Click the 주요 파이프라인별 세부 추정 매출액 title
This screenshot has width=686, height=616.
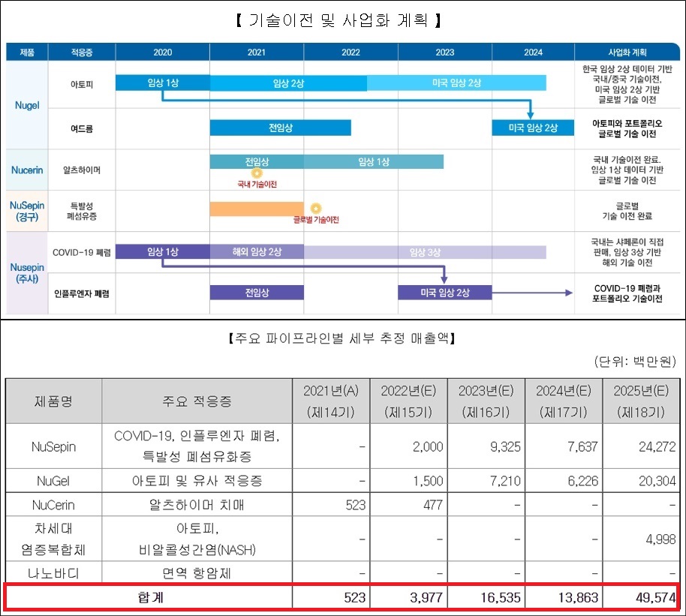pyautogui.click(x=341, y=338)
